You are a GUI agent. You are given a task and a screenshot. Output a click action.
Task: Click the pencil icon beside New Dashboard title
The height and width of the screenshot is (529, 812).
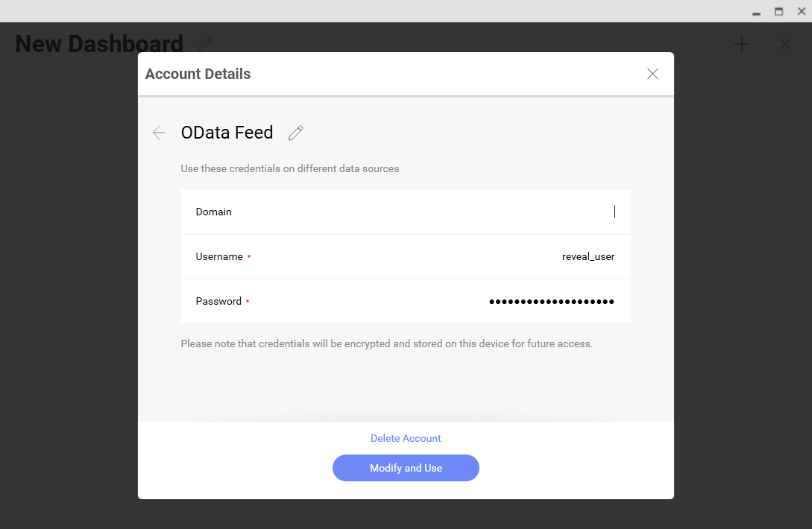207,44
